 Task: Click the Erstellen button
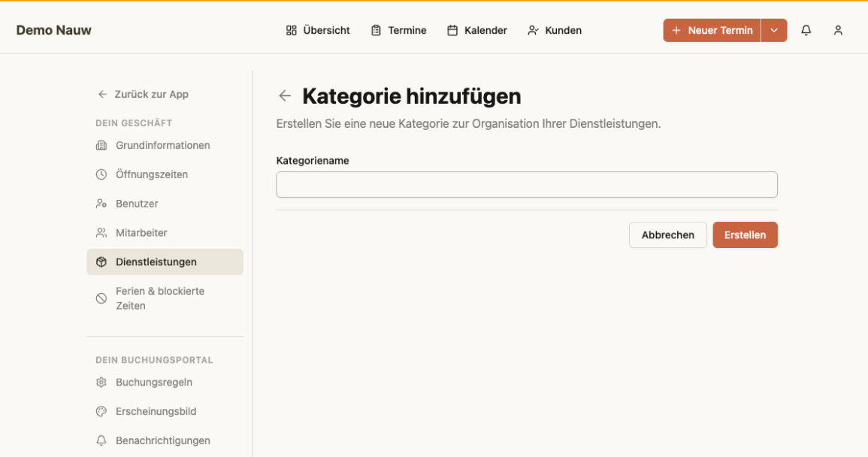tap(745, 235)
